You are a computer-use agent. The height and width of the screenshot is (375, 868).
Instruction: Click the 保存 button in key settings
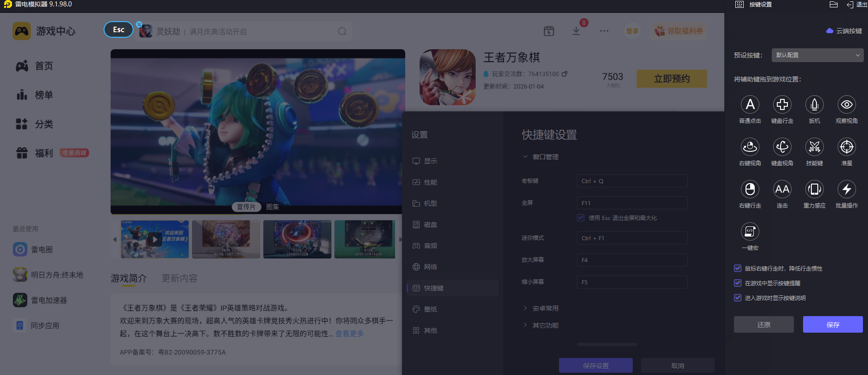coord(833,324)
